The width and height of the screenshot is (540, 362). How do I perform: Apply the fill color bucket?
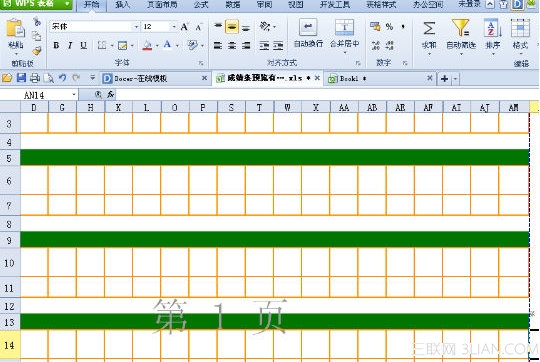point(147,45)
